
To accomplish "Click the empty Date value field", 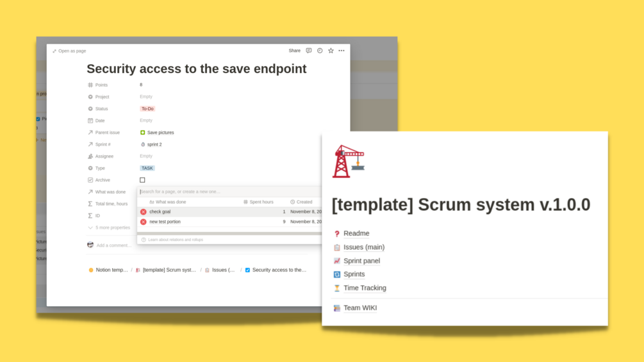I will [146, 120].
